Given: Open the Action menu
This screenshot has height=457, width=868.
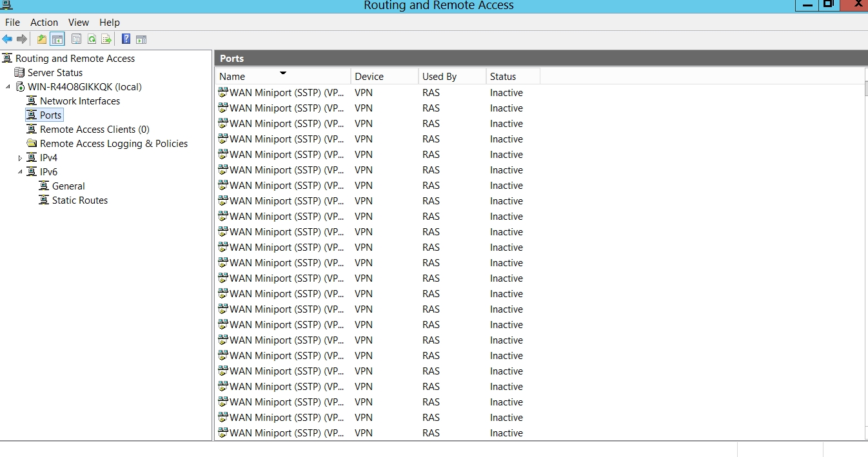Looking at the screenshot, I should click(x=44, y=23).
